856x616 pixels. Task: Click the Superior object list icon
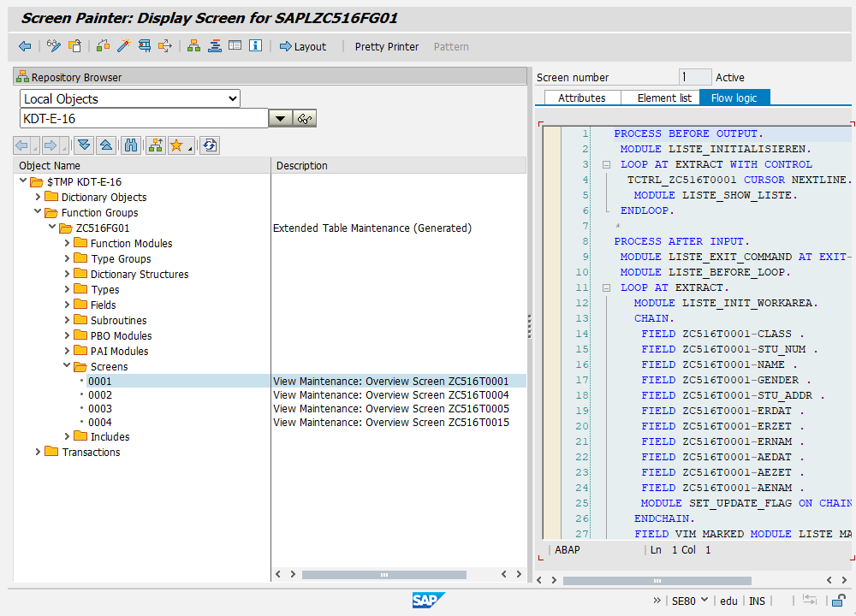[156, 145]
